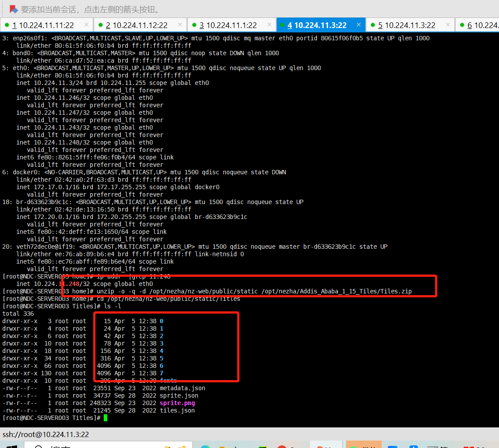Close the active tab 4 session
Image resolution: width=499 pixels, height=448 pixels.
coord(358,25)
